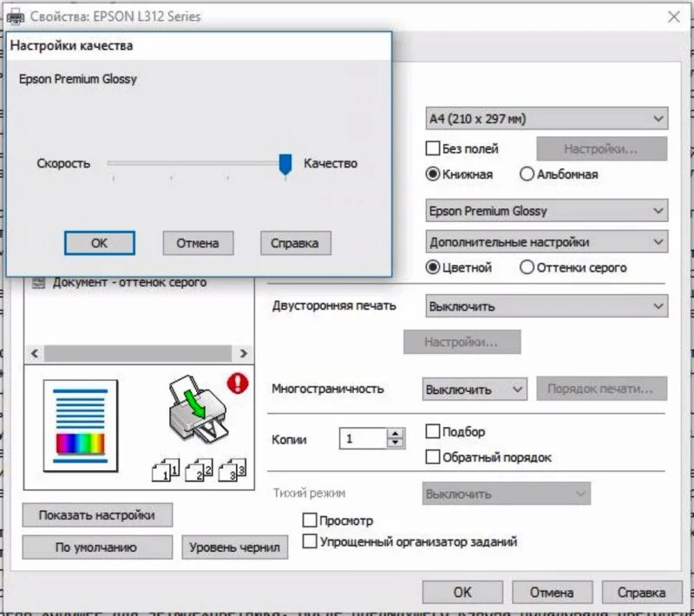
Task: Enable the Просмотр checkbox
Action: pos(310,520)
